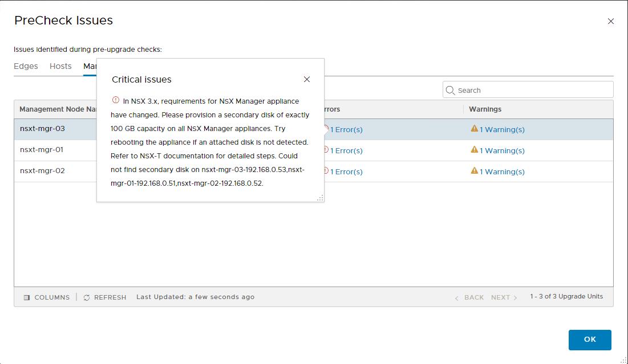
Task: Open 1 Error(s) link for nsxt-mgr-03
Action: click(346, 130)
